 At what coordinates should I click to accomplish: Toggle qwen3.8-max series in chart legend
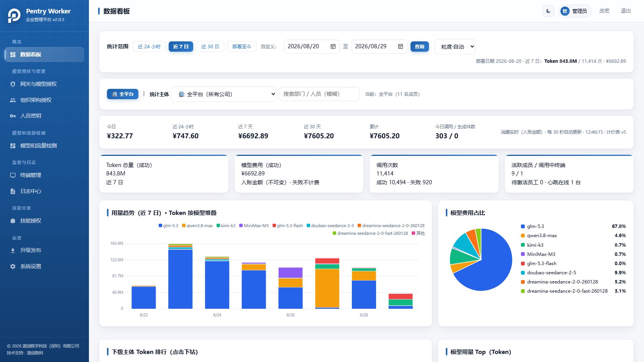click(197, 226)
